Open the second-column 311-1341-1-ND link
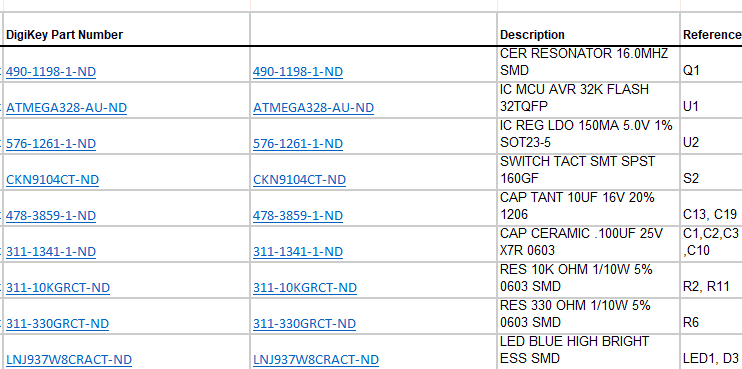 point(298,252)
